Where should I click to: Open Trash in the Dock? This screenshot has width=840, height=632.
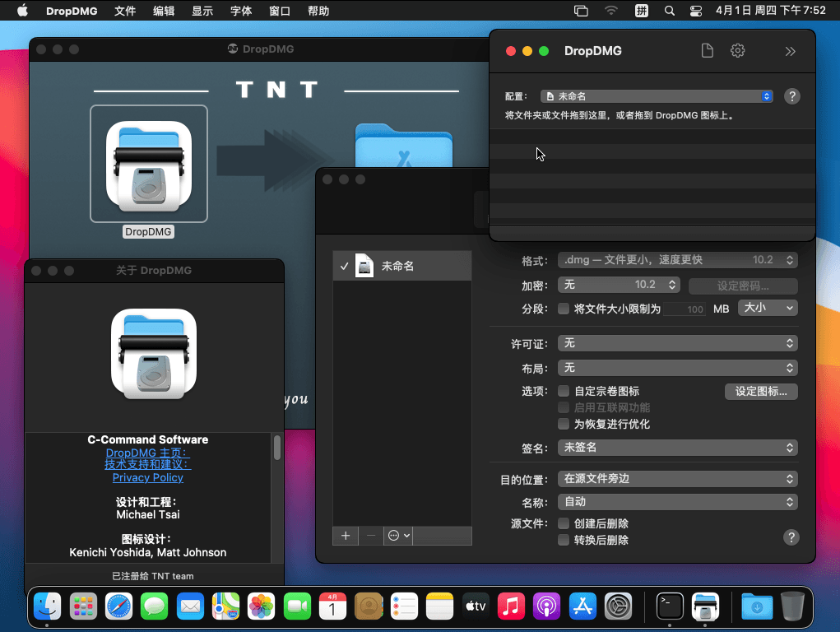click(792, 606)
